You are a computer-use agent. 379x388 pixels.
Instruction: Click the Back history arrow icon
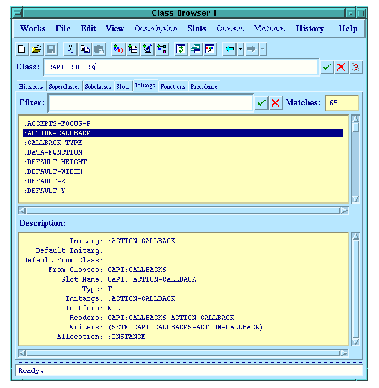230,49
